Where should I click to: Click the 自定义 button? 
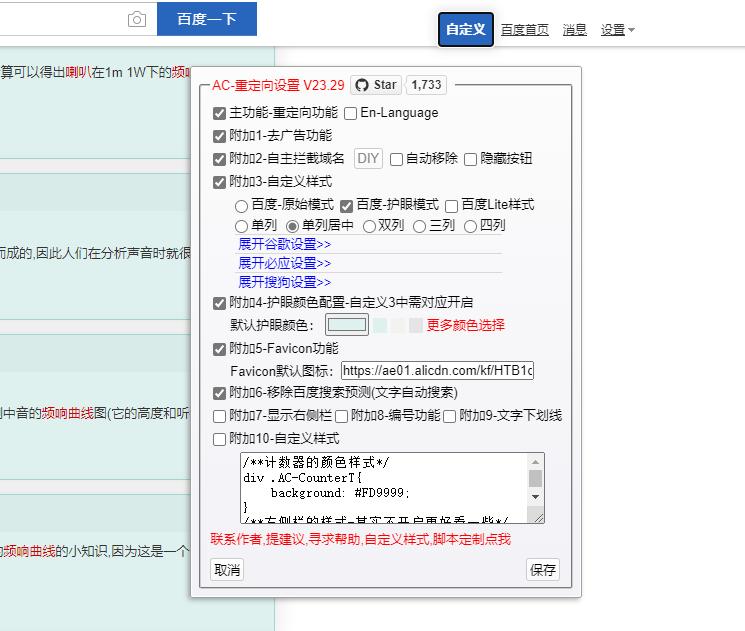(x=466, y=29)
